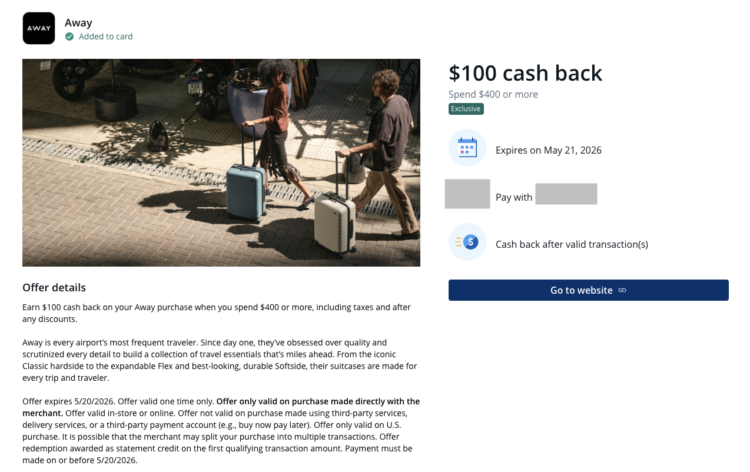
Task: Click the $100 cash back heading
Action: click(x=525, y=72)
